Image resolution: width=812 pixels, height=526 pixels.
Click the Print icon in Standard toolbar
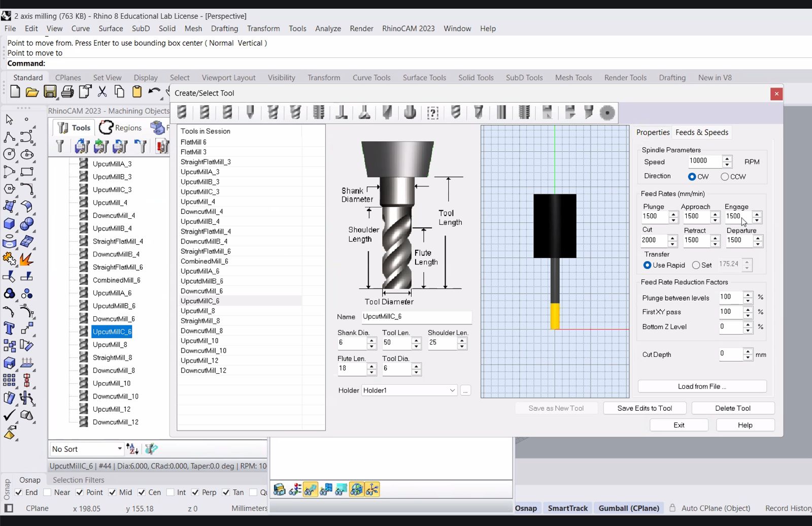67,92
